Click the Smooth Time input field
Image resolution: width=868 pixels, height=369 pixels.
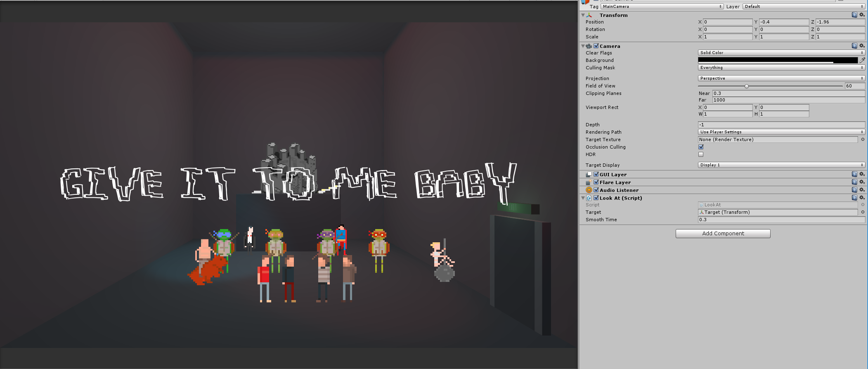point(781,220)
